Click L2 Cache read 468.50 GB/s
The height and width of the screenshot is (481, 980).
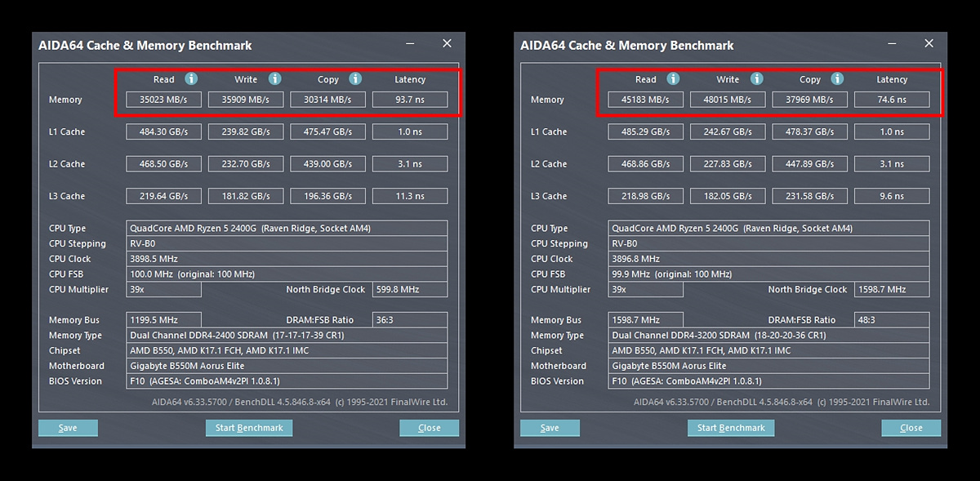pyautogui.click(x=164, y=164)
